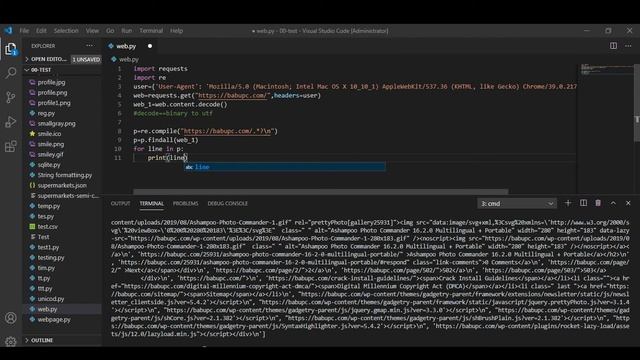Expand the Outline section

[x=39, y=340]
